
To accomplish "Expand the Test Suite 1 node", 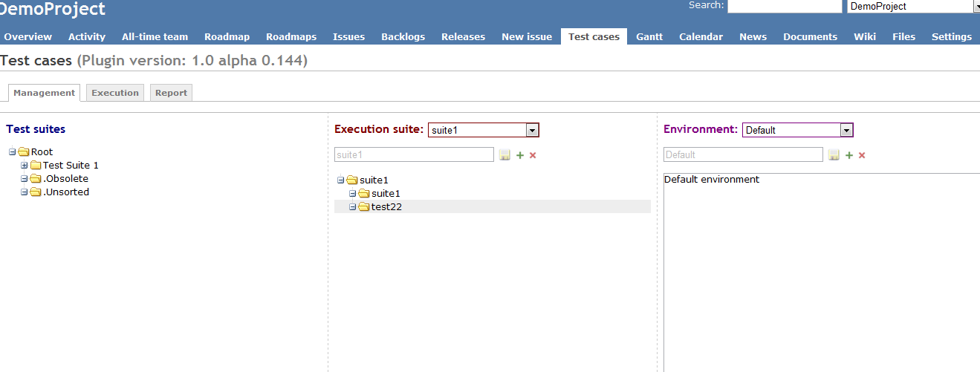I will 25,166.
